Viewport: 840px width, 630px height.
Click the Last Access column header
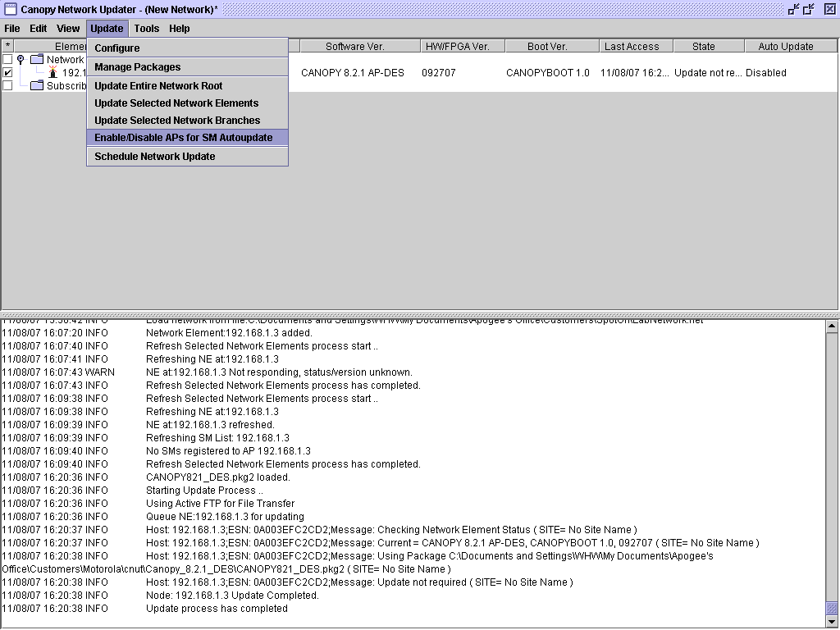632,47
